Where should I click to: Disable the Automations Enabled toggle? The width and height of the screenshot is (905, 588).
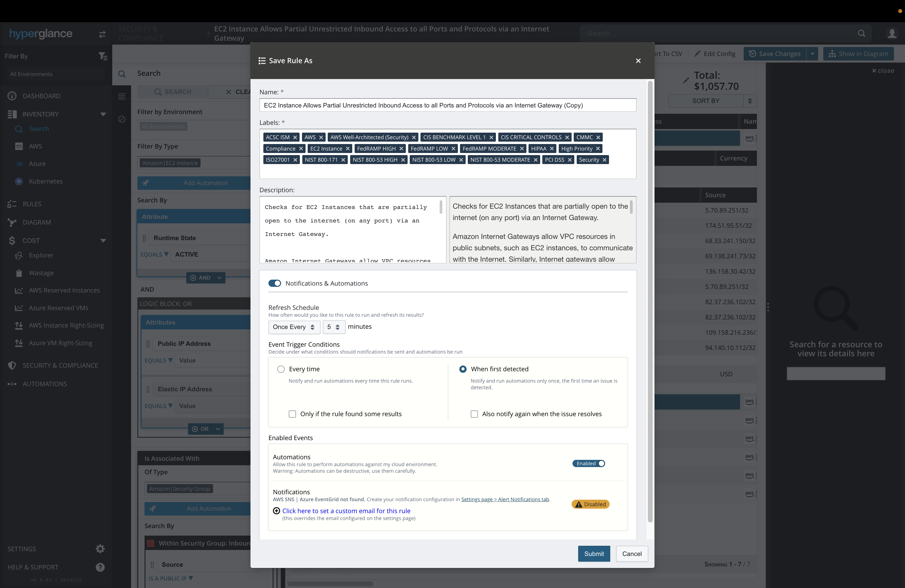coord(589,463)
